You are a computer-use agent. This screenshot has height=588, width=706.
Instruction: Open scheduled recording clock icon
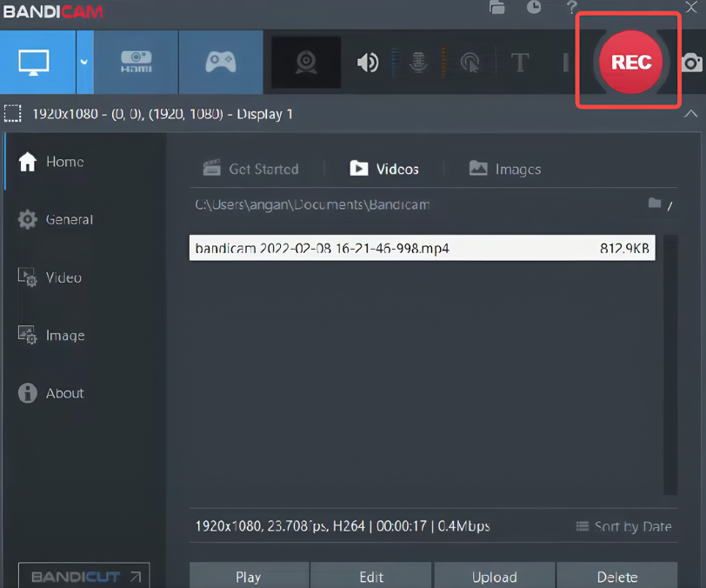(x=534, y=7)
